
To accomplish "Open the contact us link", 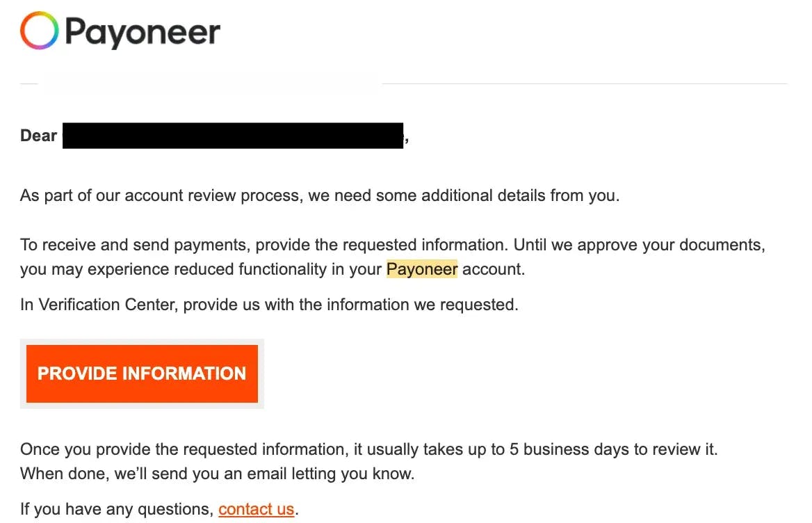I will 256,508.
